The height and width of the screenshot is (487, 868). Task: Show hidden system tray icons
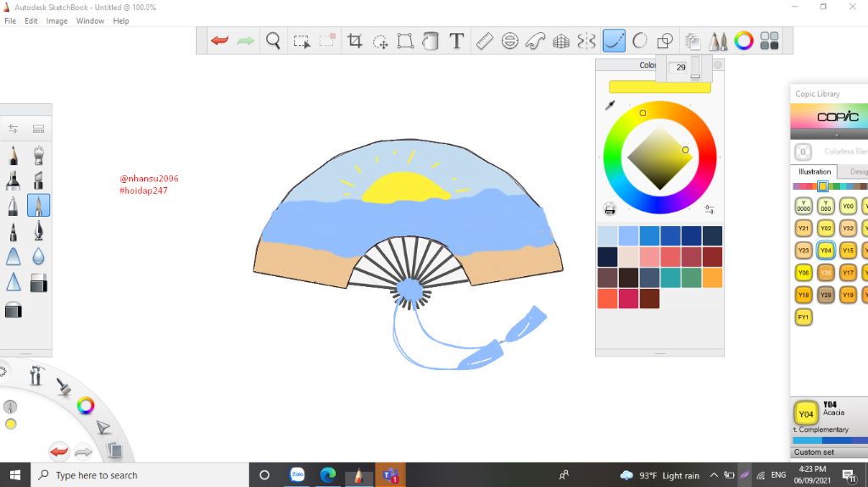tap(714, 475)
